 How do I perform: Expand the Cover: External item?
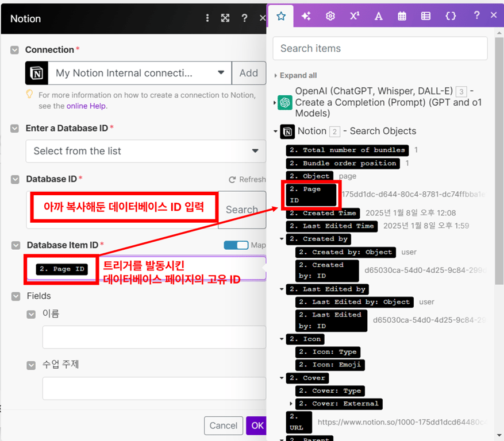point(291,404)
